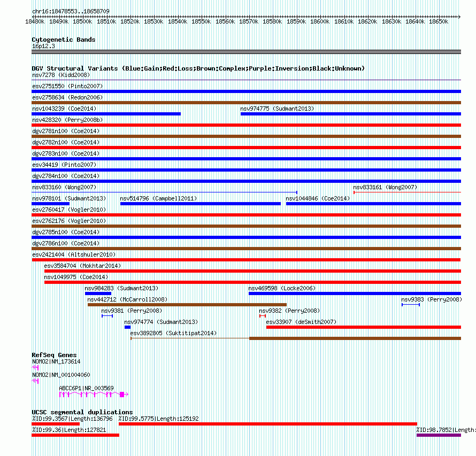The height and width of the screenshot is (456, 476).
Task: Open the nsv978101 (Sudmant2013) label
Action: pyautogui.click(x=69, y=198)
